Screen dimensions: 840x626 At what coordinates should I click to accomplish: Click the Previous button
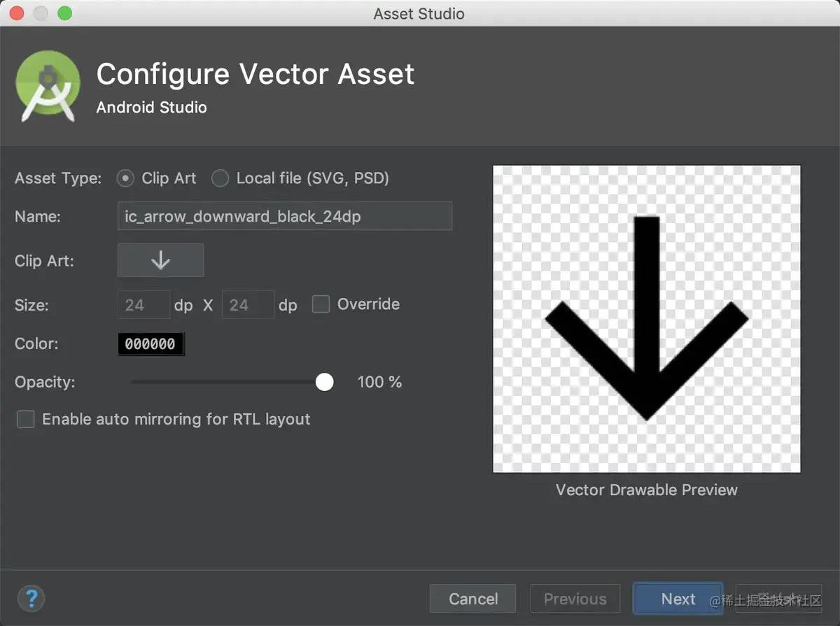pos(575,599)
